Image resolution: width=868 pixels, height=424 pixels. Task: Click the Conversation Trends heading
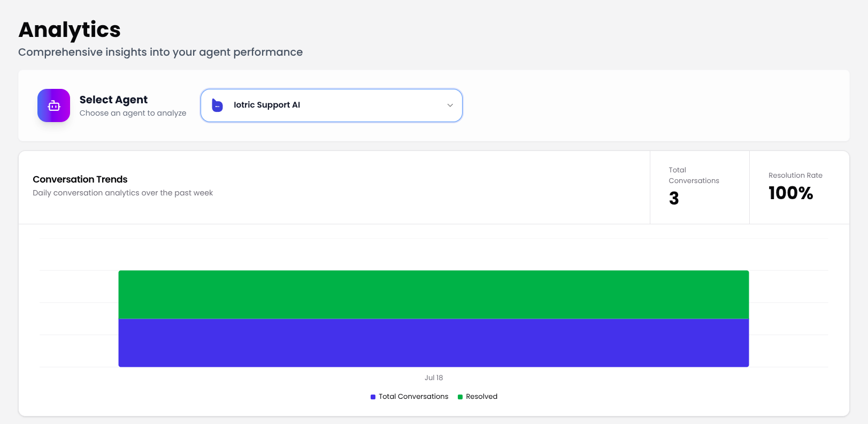pos(80,179)
